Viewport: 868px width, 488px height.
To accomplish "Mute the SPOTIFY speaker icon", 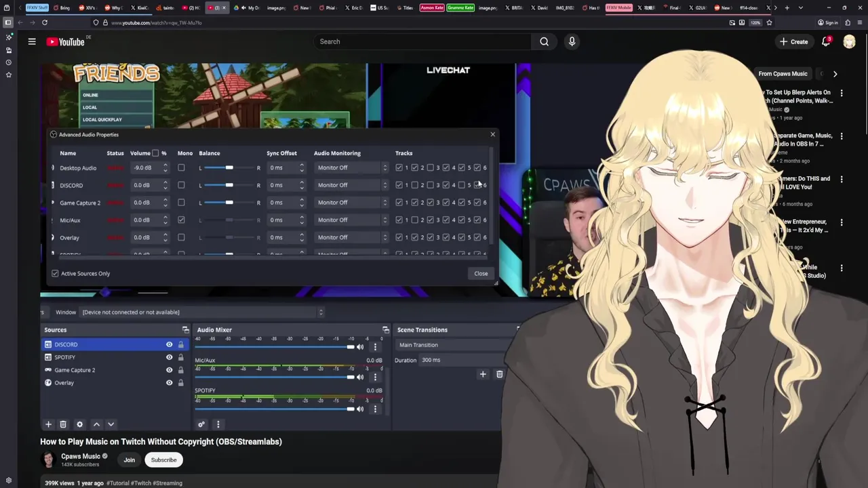I will tap(360, 409).
